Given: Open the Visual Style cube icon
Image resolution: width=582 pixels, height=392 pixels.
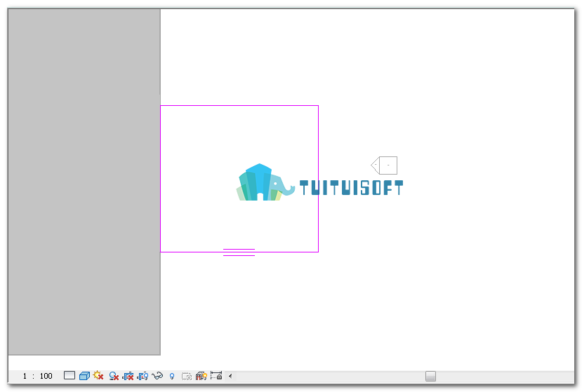Looking at the screenshot, I should (x=84, y=376).
